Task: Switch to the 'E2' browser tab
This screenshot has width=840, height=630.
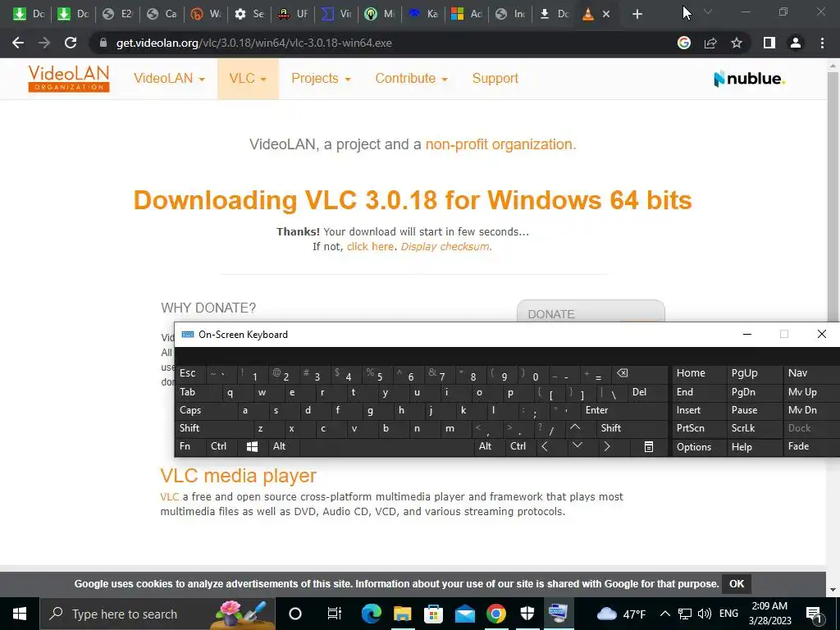Action: pos(118,15)
